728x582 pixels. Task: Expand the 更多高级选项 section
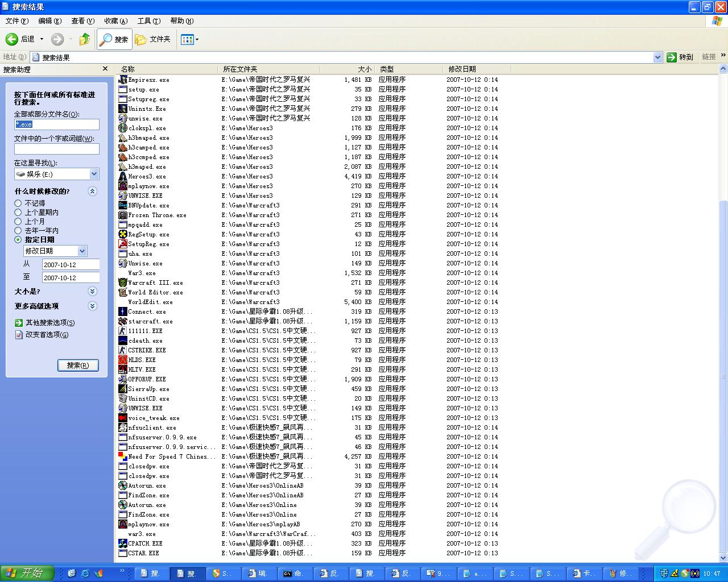tap(93, 306)
